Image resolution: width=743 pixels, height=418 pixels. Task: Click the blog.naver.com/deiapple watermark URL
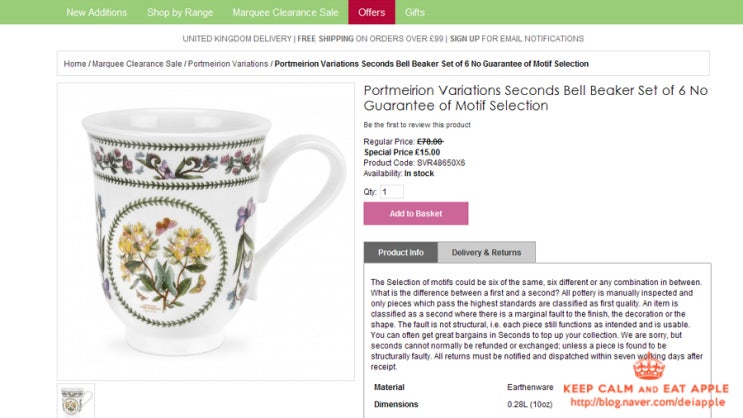click(649, 403)
